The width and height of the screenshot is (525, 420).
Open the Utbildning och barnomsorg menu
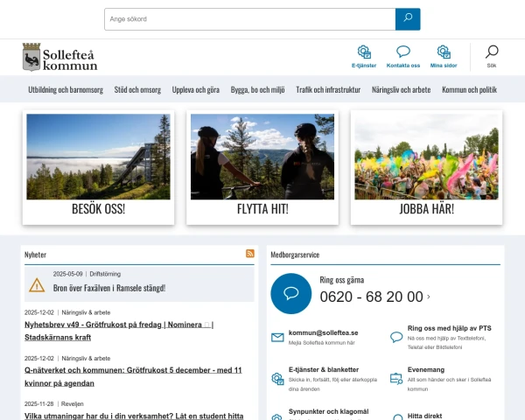66,89
